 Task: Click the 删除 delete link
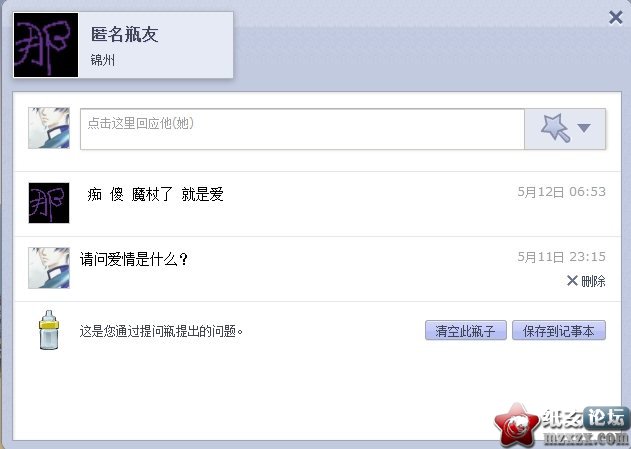(593, 281)
